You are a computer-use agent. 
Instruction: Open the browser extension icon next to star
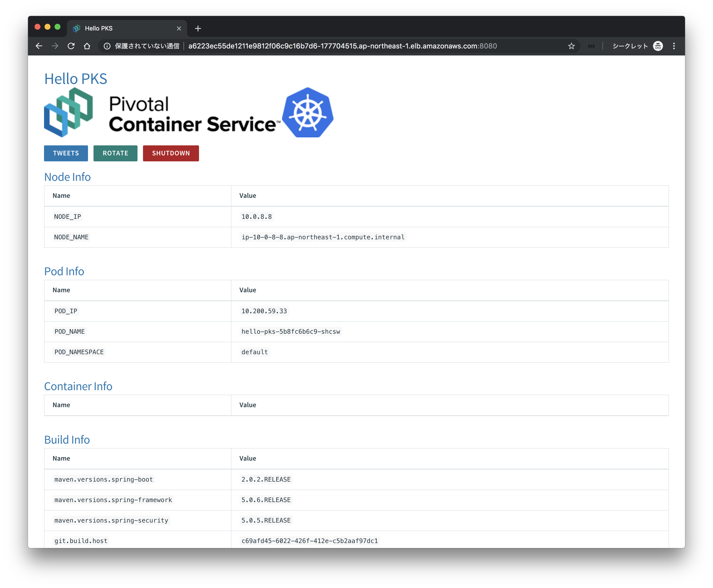(591, 46)
